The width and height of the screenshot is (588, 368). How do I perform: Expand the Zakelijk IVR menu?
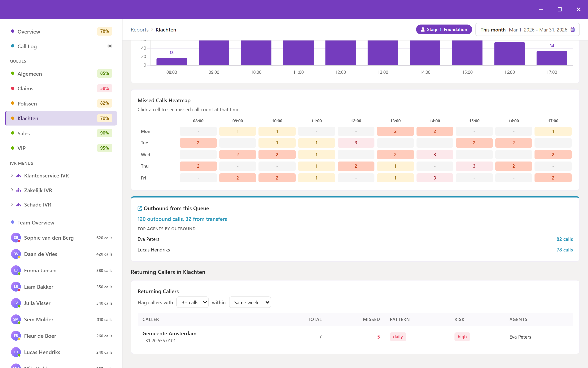click(x=12, y=190)
